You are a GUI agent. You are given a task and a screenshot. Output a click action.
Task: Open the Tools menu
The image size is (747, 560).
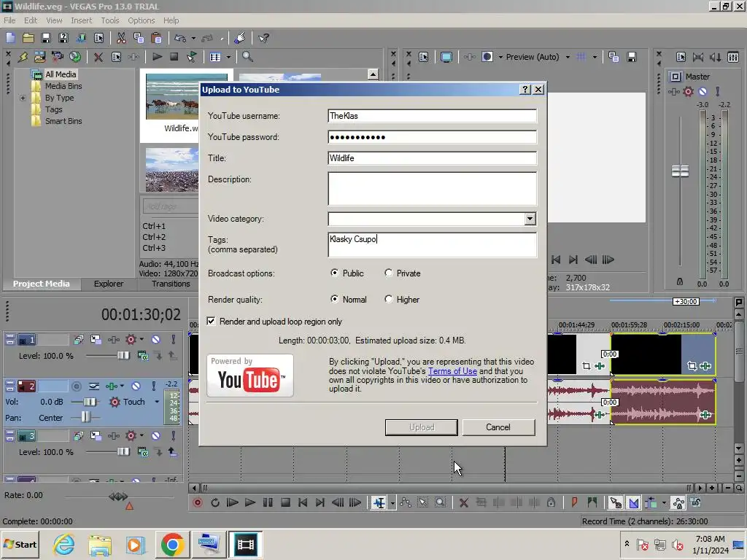point(110,20)
